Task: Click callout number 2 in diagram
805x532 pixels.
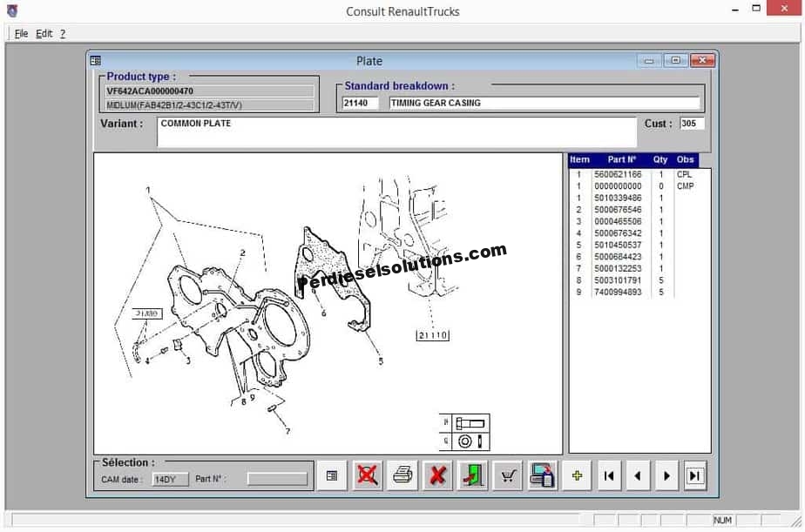Action: tap(242, 253)
